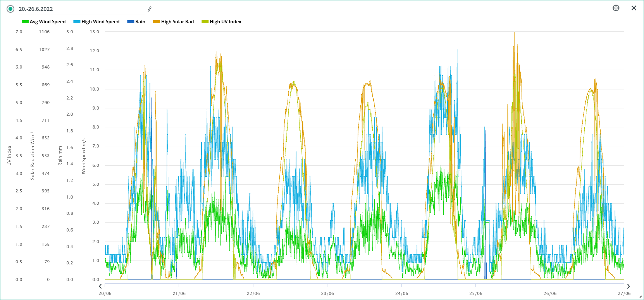
Task: Click the orange High Solar Rad swatch
Action: (x=157, y=22)
